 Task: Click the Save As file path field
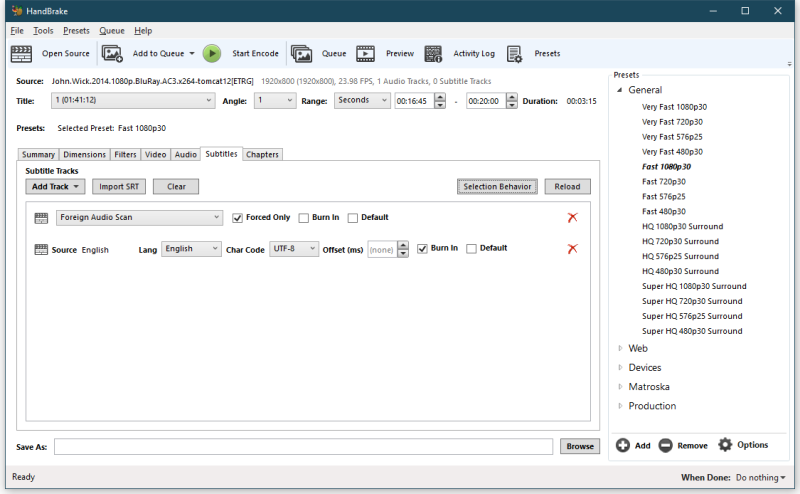(304, 447)
